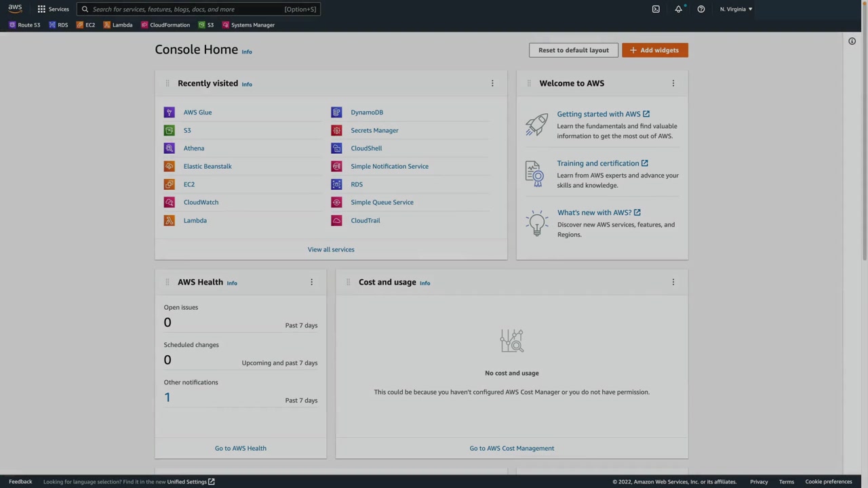
Task: Launch CloudShell from the header icon
Action: click(656, 9)
